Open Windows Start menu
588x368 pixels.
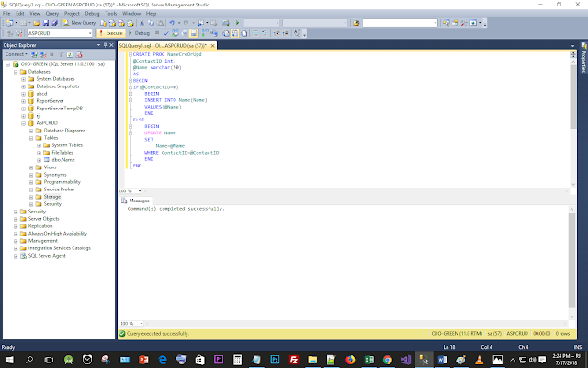point(9,360)
